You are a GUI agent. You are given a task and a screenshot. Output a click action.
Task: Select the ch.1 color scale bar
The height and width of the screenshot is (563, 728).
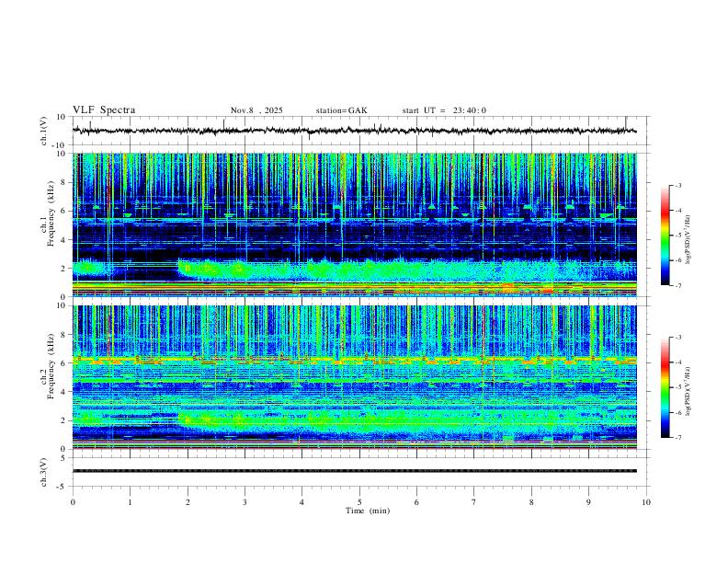point(665,236)
